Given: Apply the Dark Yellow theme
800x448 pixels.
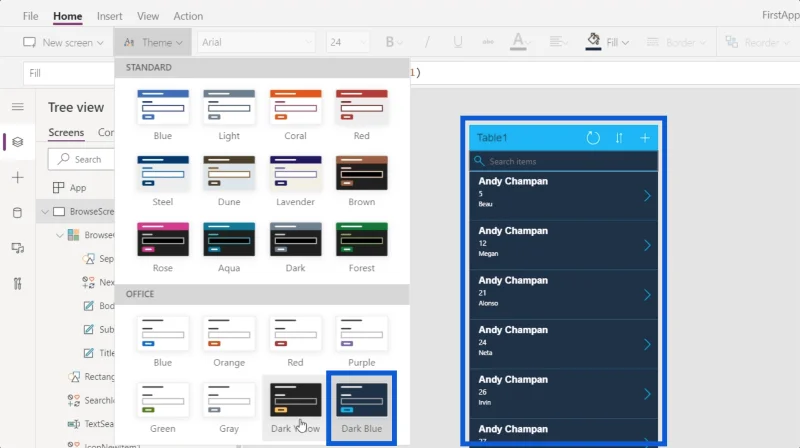Looking at the screenshot, I should (x=295, y=408).
